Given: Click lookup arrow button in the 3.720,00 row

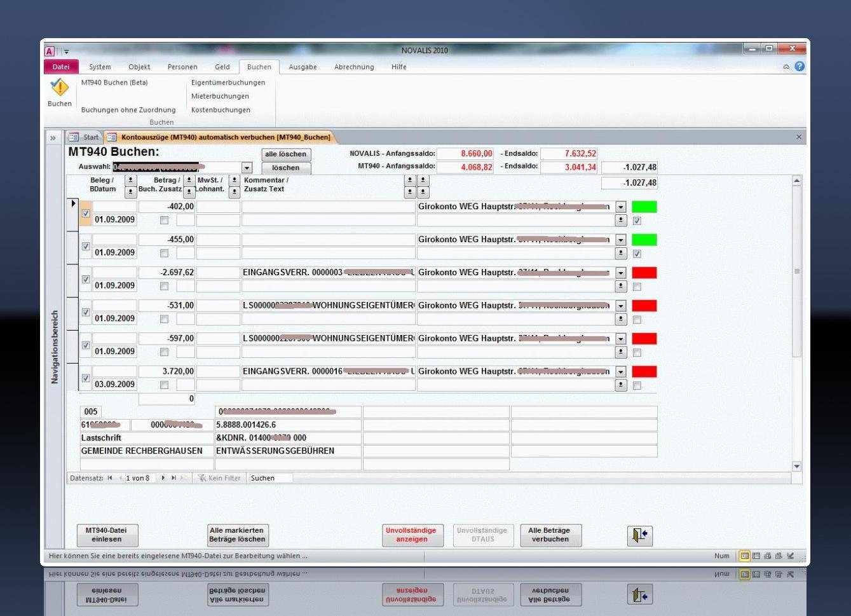Looking at the screenshot, I should (621, 385).
